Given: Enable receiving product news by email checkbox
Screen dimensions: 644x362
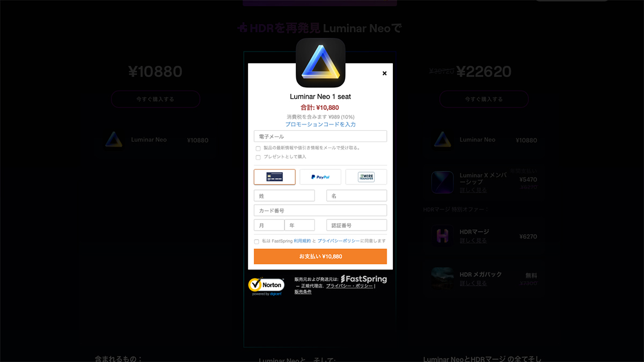Looking at the screenshot, I should click(x=258, y=148).
